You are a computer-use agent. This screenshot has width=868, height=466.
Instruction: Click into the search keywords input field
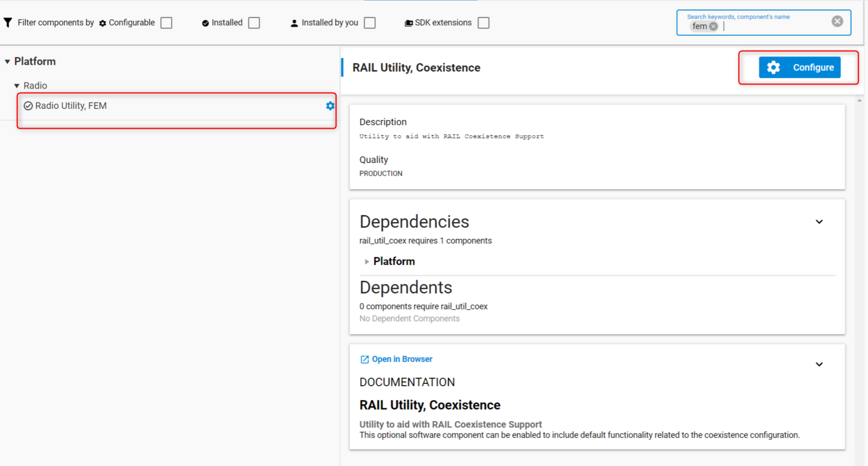point(769,26)
